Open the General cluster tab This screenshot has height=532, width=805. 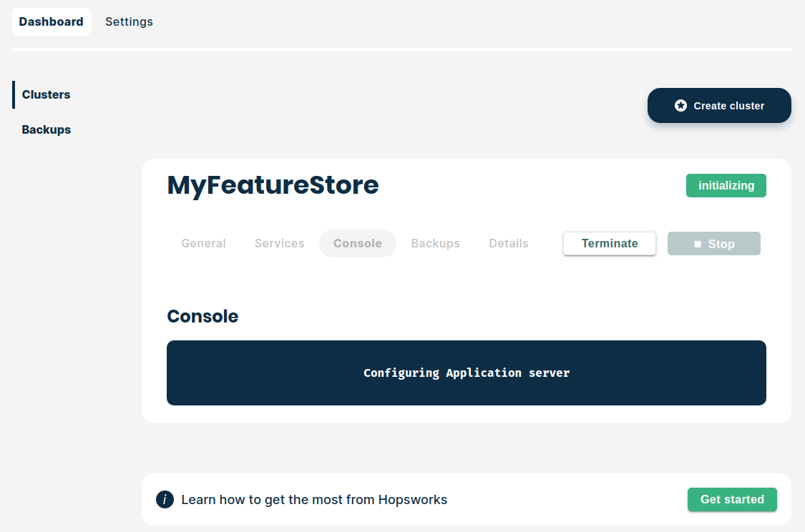coord(203,243)
